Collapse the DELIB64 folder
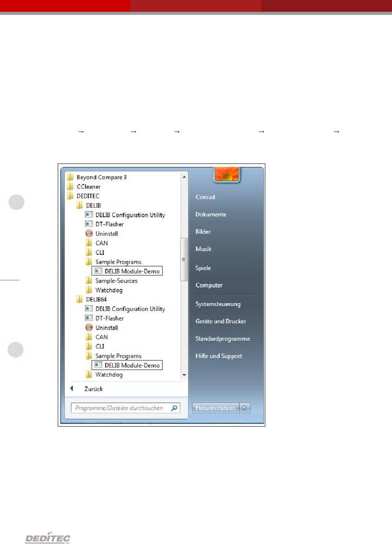This screenshot has height=555, width=392. pyautogui.click(x=92, y=299)
